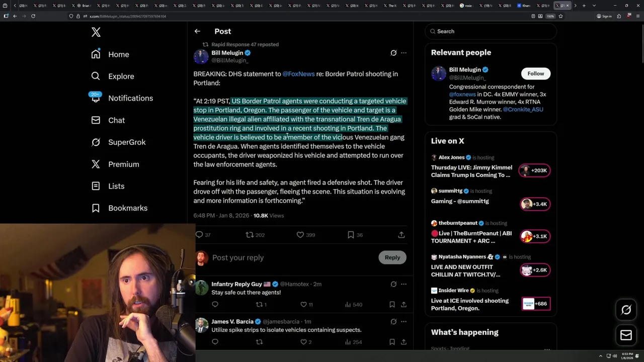Open a new browser tab

[x=584, y=6]
